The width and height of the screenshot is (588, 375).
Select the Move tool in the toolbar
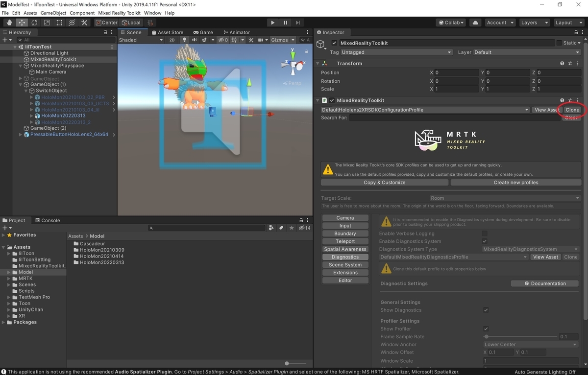click(x=22, y=23)
